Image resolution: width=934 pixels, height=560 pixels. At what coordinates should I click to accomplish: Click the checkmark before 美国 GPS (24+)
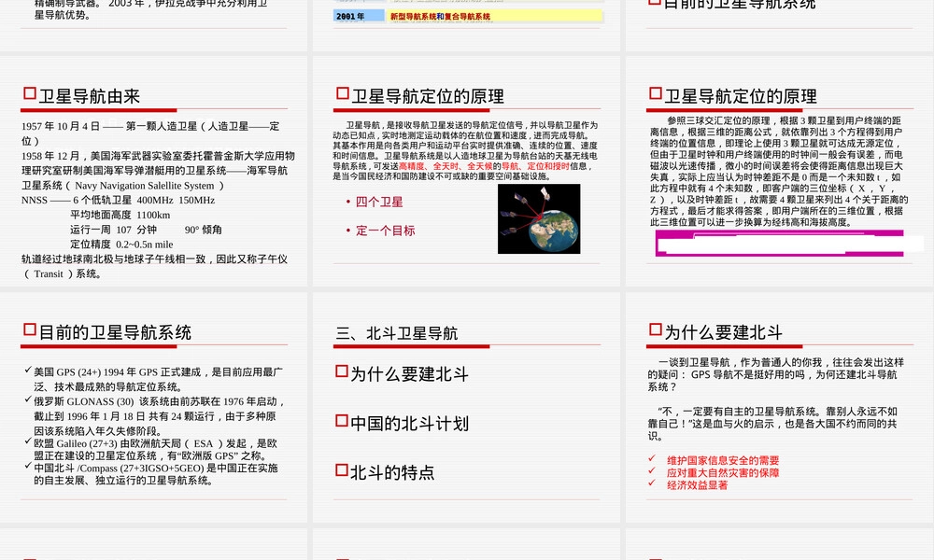tap(28, 370)
